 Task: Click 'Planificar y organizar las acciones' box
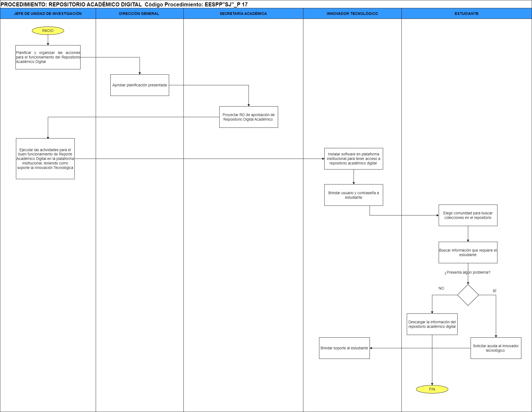coord(48,57)
